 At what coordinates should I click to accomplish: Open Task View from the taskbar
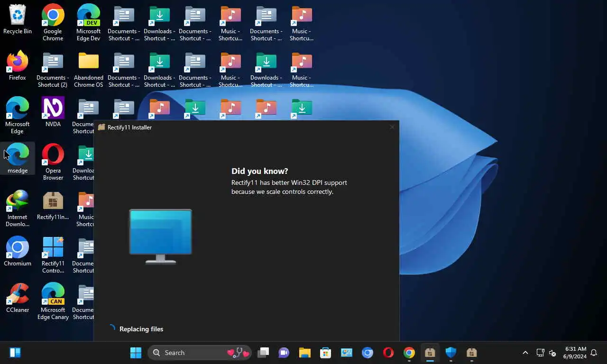click(263, 353)
